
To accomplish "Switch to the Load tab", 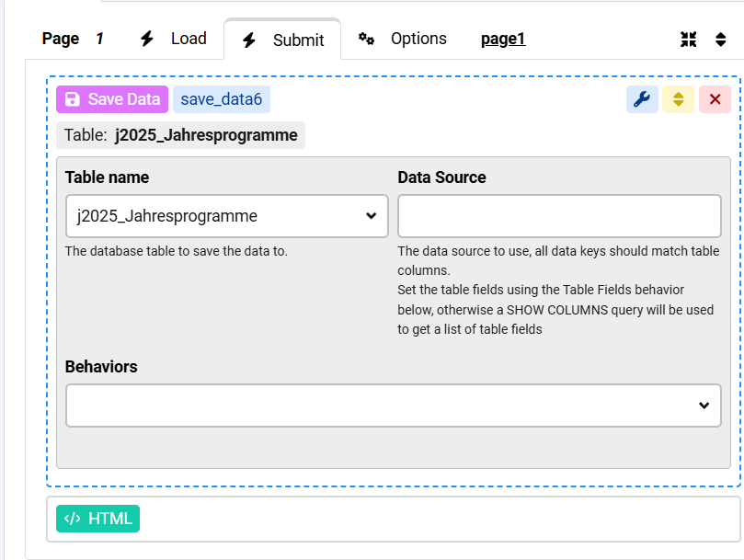I will pyautogui.click(x=173, y=39).
